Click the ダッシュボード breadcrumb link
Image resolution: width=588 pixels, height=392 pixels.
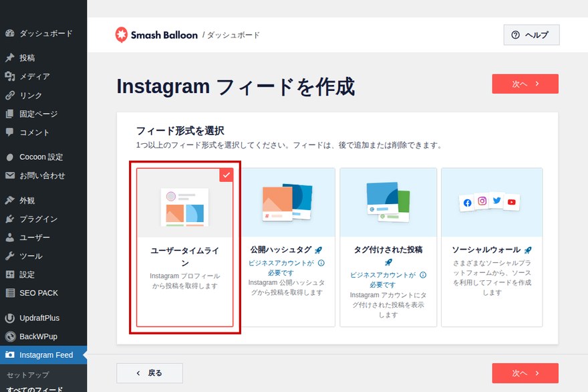233,35
